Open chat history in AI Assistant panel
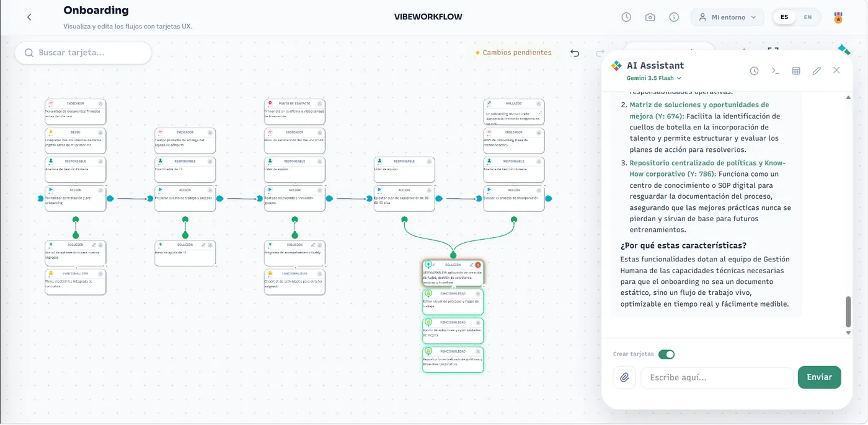The image size is (868, 425). (754, 71)
